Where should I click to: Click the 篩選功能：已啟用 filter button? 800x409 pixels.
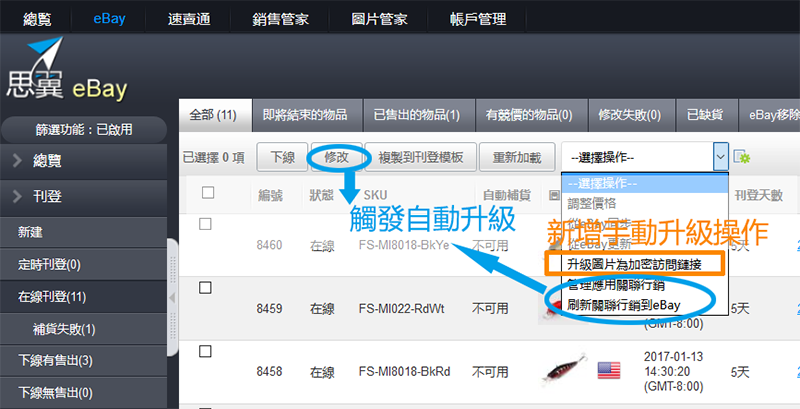[84, 130]
